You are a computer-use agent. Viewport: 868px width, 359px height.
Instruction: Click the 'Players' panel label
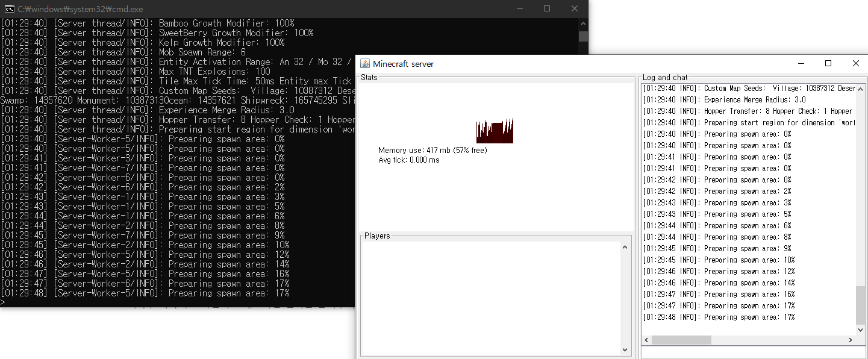[377, 236]
